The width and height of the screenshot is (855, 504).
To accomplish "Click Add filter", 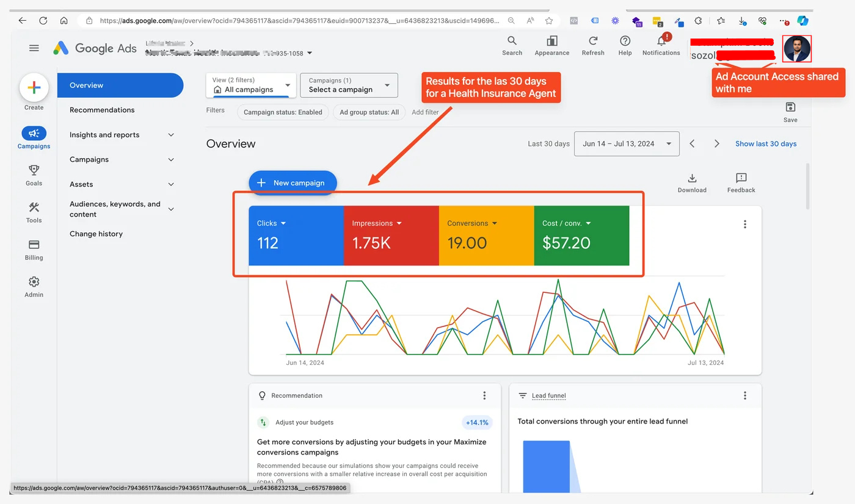I will (x=425, y=112).
